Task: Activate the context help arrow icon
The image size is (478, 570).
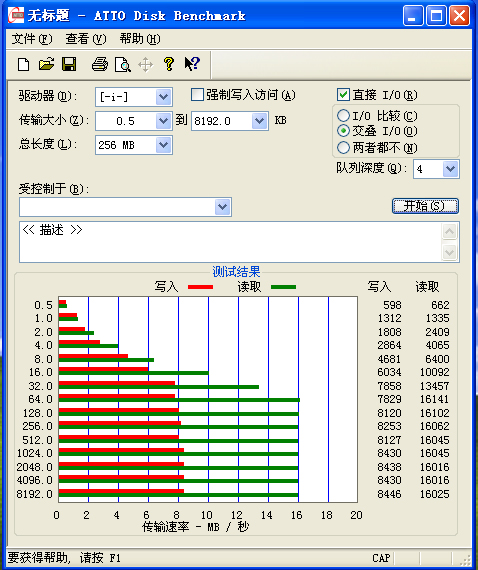Action: click(x=192, y=64)
